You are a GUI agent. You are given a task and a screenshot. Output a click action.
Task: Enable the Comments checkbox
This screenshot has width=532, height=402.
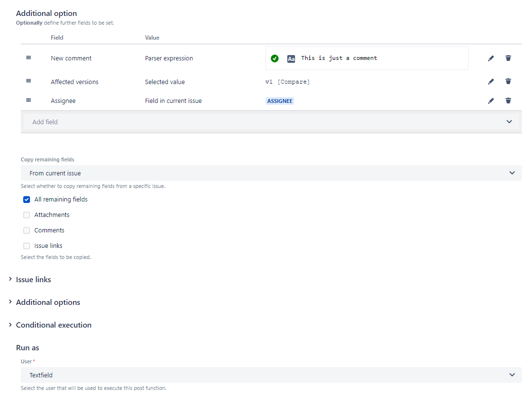27,230
